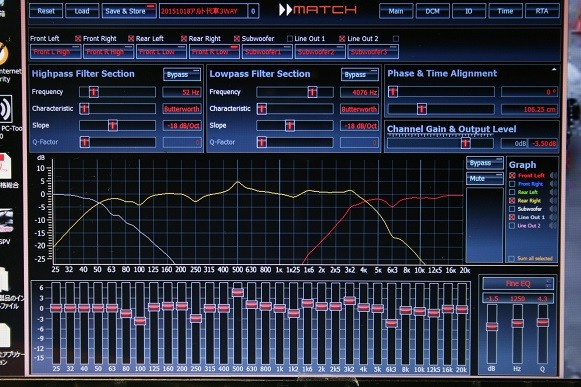The image size is (581, 387).
Task: Open the Main tab
Action: point(396,11)
